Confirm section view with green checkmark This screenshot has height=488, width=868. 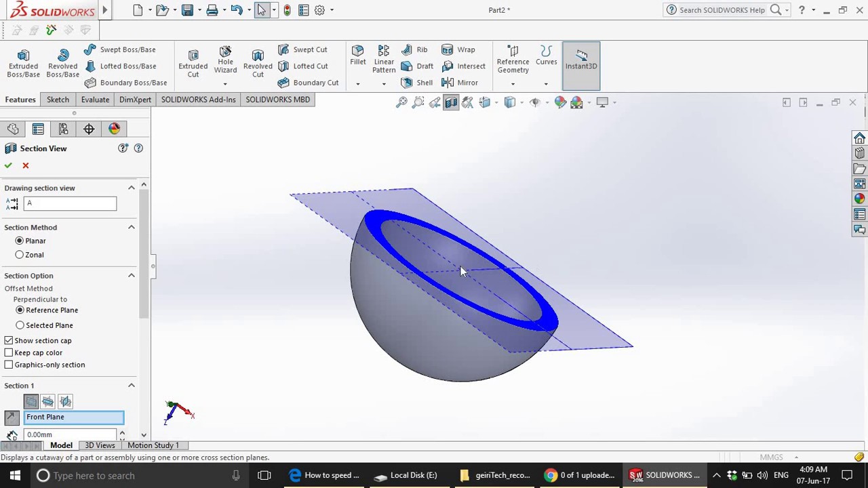(8, 165)
